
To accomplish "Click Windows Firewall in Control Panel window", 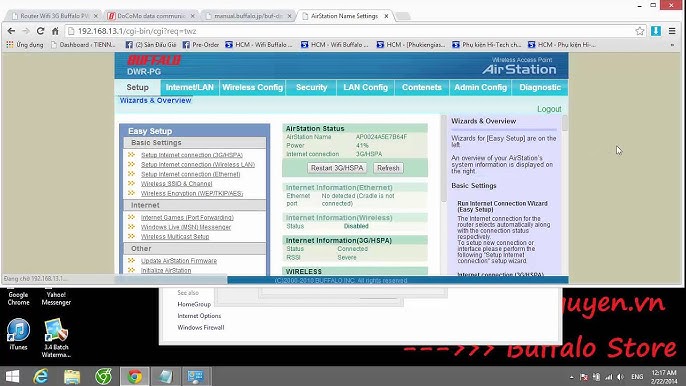I will pyautogui.click(x=201, y=327).
